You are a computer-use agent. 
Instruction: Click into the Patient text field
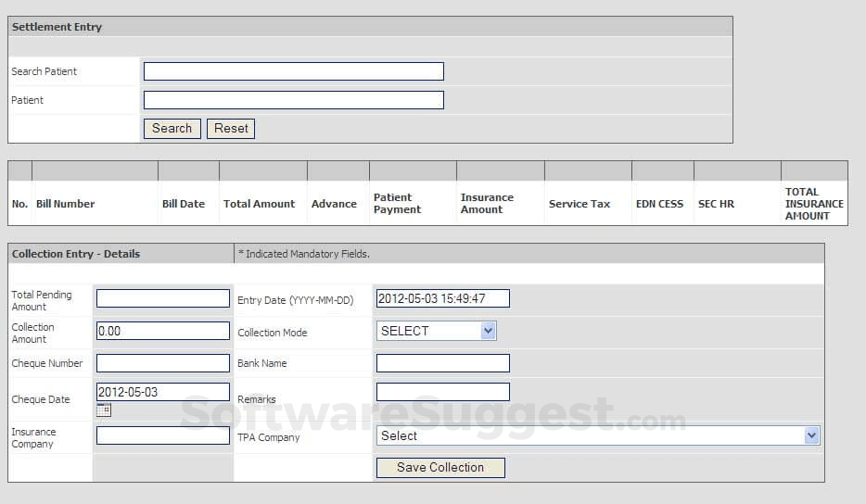tap(293, 100)
